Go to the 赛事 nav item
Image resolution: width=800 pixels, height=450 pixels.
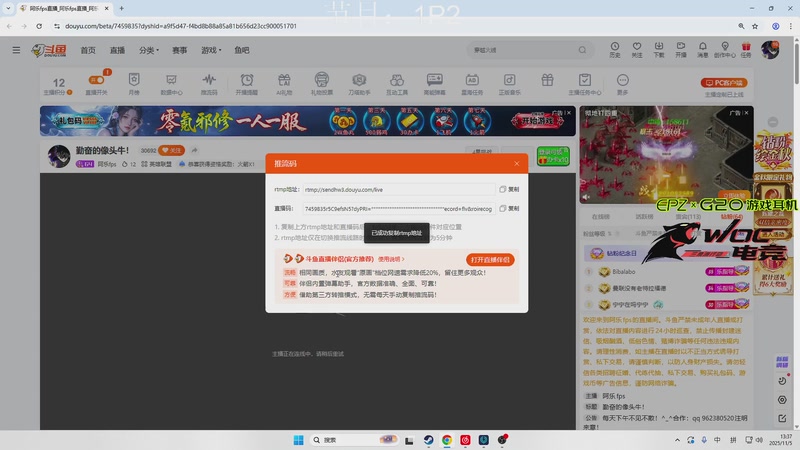tap(180, 50)
